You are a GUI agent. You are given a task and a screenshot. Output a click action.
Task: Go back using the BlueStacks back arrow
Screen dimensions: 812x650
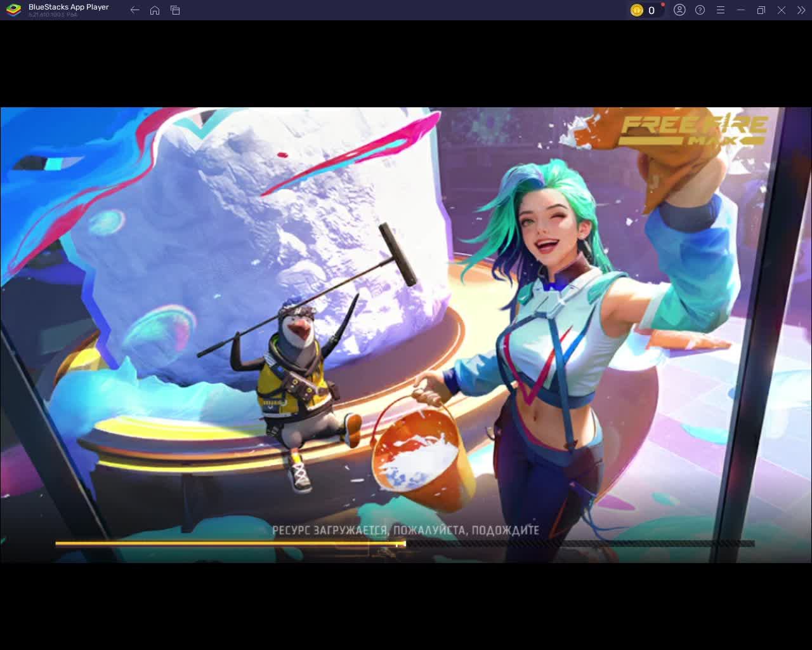(134, 10)
